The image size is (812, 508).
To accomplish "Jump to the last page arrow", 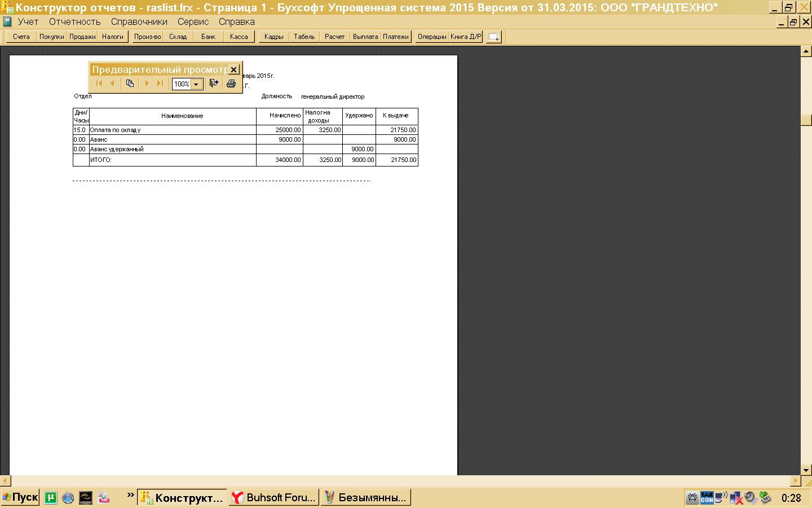I will click(x=160, y=84).
